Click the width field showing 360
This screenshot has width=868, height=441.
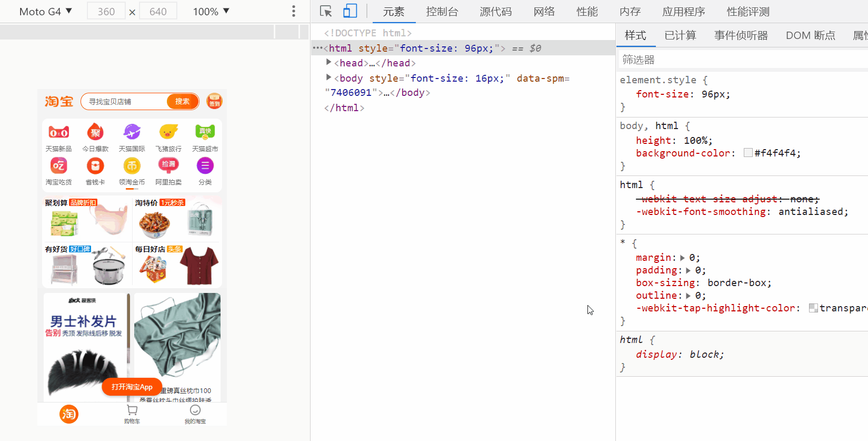click(x=106, y=11)
